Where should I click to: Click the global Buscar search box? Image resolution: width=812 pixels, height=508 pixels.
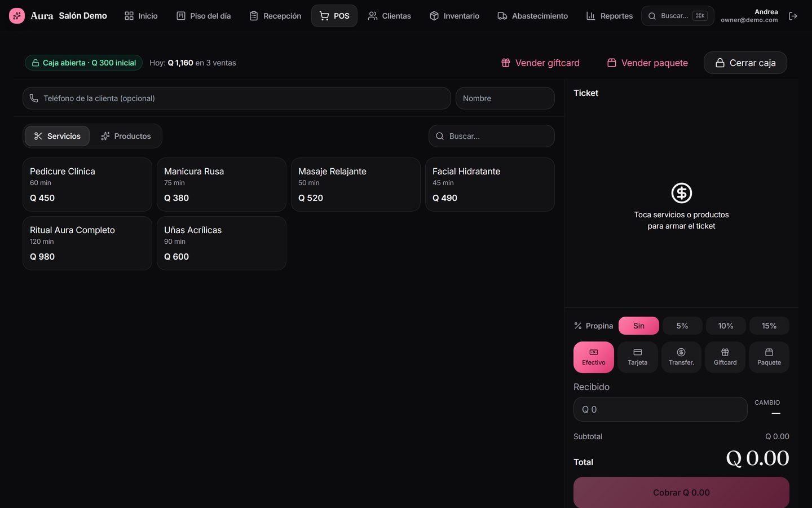(x=678, y=16)
